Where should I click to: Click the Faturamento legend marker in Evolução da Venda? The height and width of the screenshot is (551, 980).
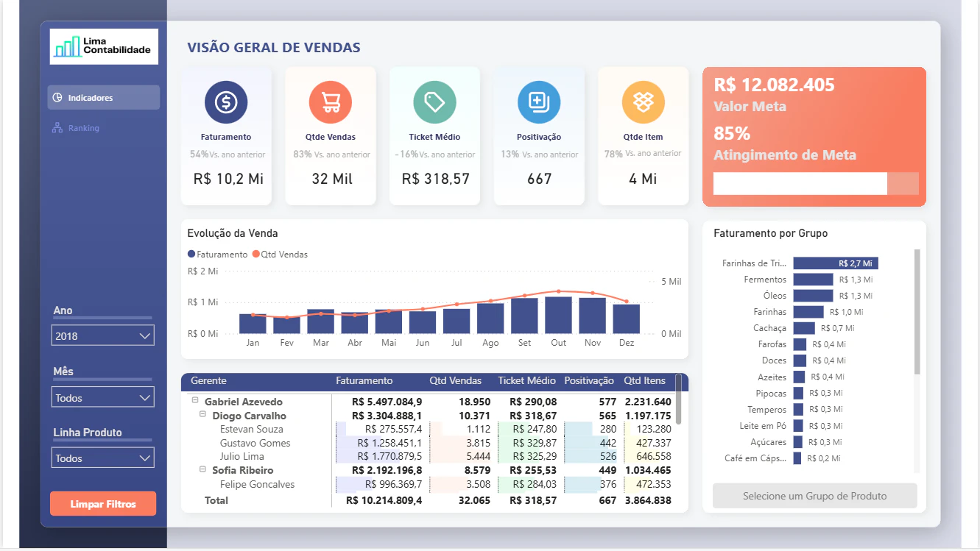coord(191,255)
